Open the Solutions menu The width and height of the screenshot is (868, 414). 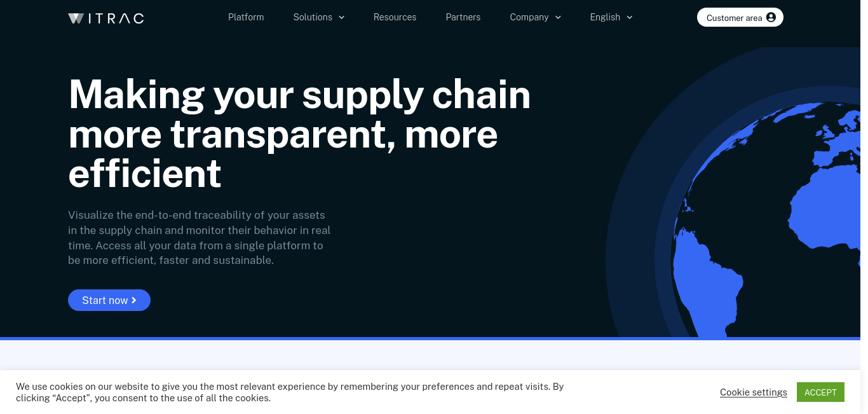[319, 17]
